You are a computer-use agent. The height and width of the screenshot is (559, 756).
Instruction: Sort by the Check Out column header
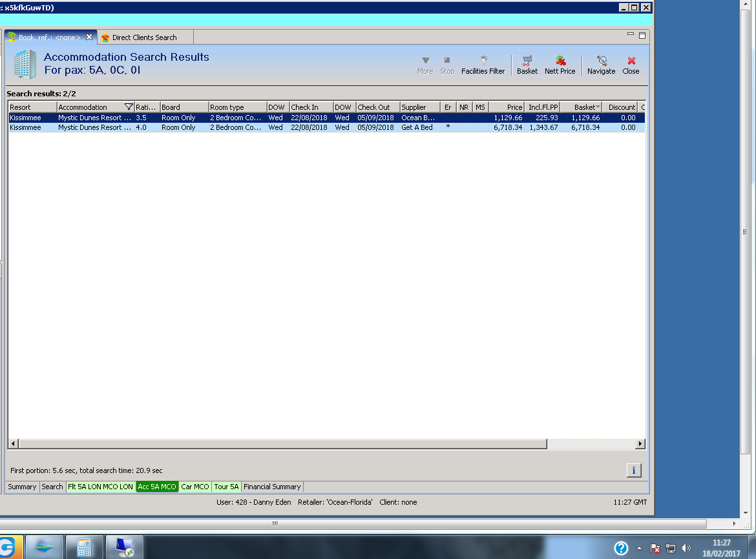pos(377,107)
